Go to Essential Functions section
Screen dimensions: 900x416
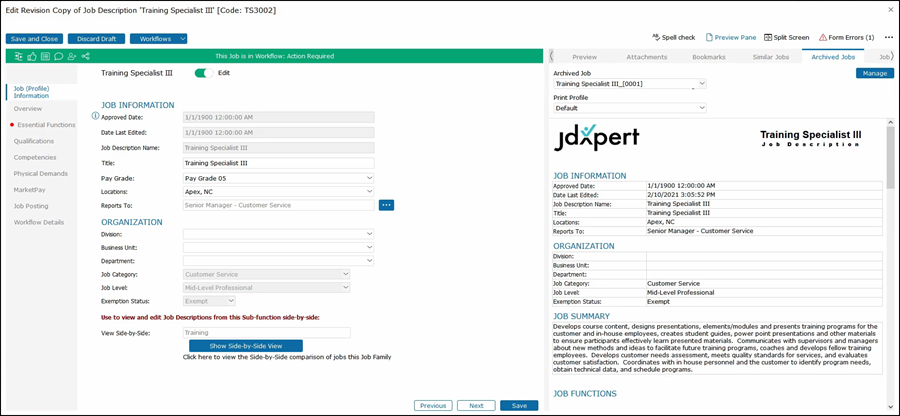(x=46, y=125)
